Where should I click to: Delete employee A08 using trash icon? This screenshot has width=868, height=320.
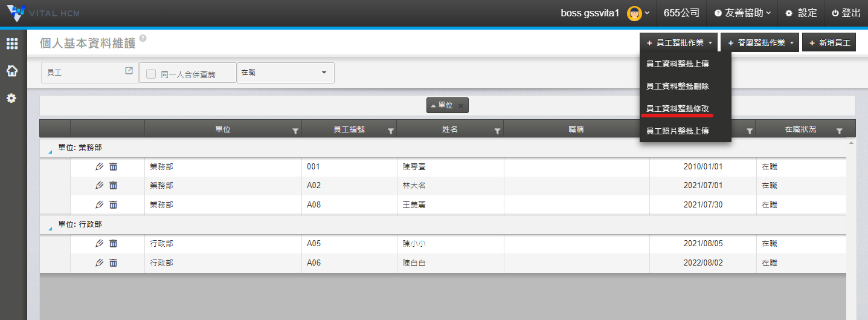(113, 204)
